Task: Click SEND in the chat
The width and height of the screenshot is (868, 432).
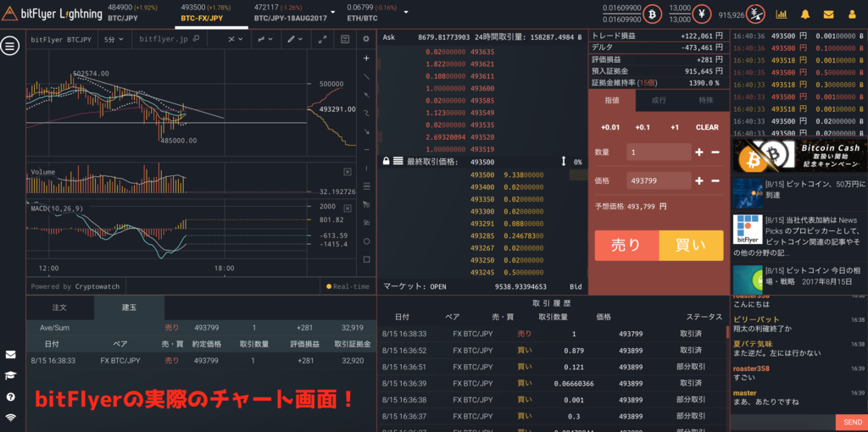Action: (x=851, y=423)
